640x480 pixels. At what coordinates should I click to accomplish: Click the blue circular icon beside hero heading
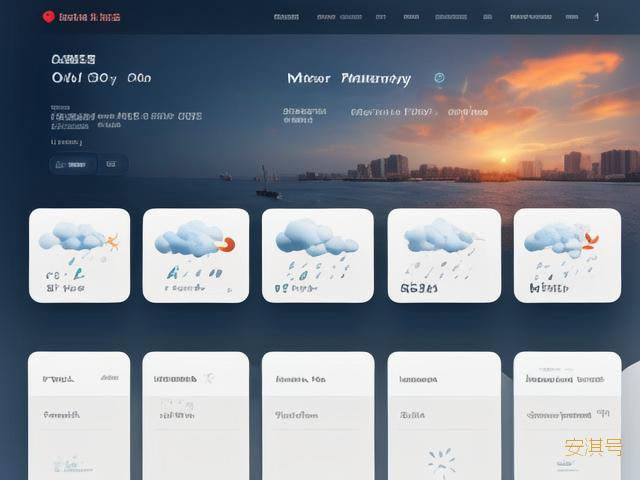coord(439,78)
